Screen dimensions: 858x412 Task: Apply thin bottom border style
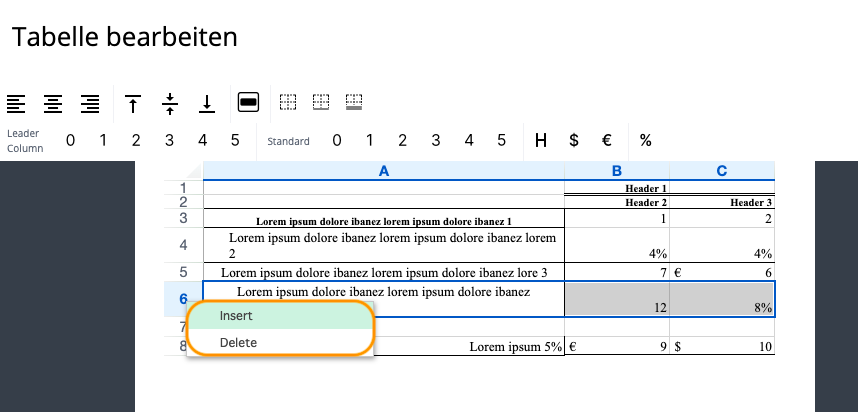click(x=321, y=102)
